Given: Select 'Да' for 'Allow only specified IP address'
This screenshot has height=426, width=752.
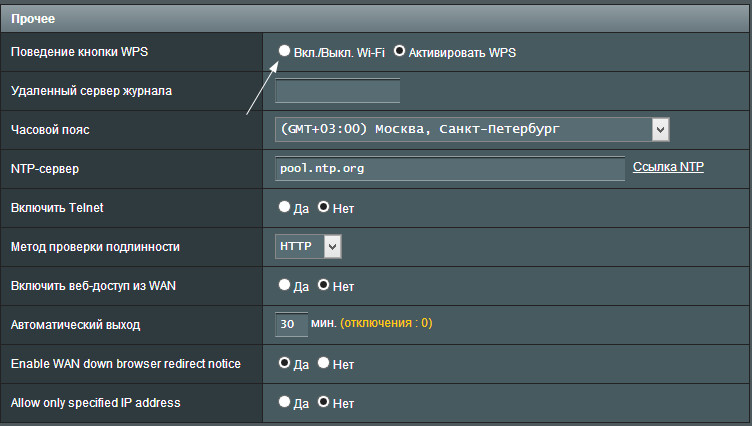Looking at the screenshot, I should point(285,402).
